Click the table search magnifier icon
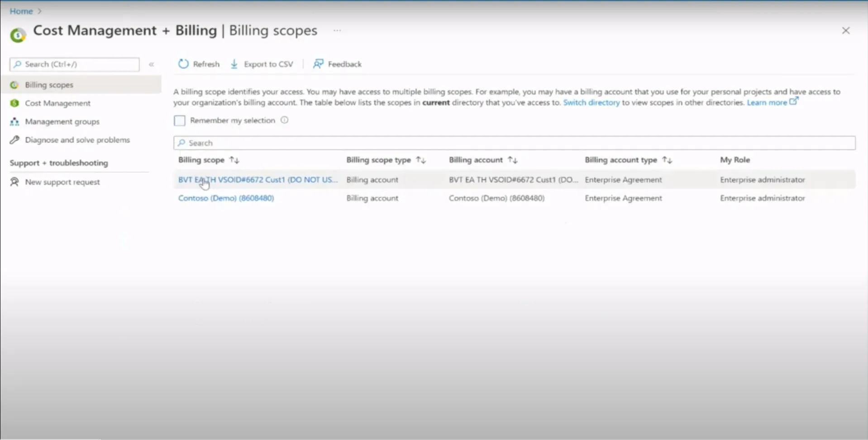Viewport: 868px width, 440px height. pos(182,143)
